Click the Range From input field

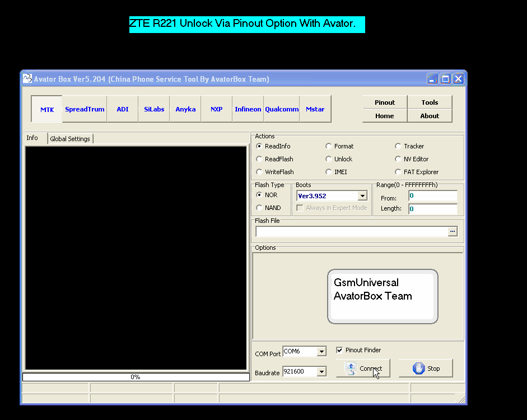pos(432,196)
